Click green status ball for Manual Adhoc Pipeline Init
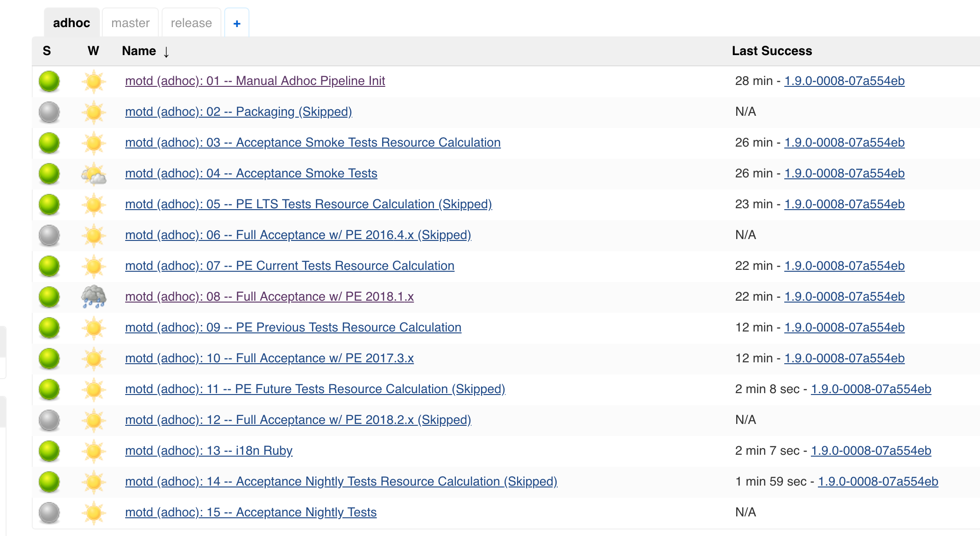This screenshot has height=536, width=980. point(49,81)
